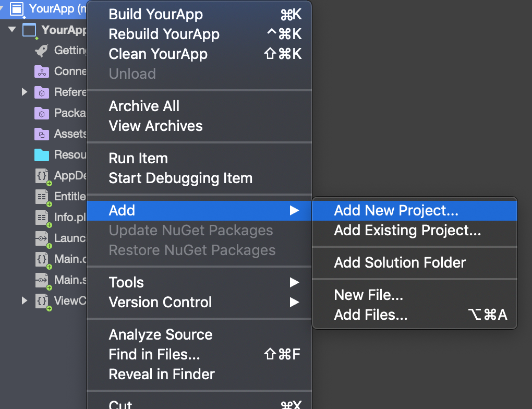Expand the ViewController file disclosure triangle
The width and height of the screenshot is (532, 409).
[24, 300]
